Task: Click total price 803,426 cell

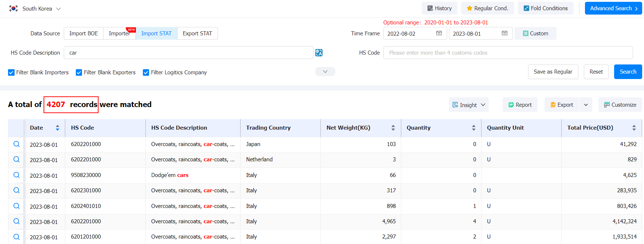Action: click(601, 206)
